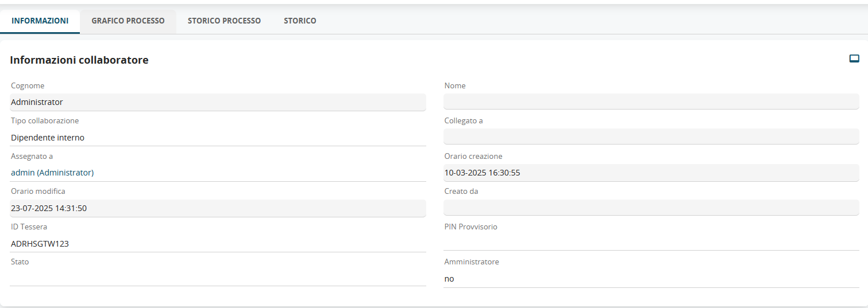Image resolution: width=868 pixels, height=308 pixels.
Task: Click the Orario creazione field
Action: click(x=651, y=172)
